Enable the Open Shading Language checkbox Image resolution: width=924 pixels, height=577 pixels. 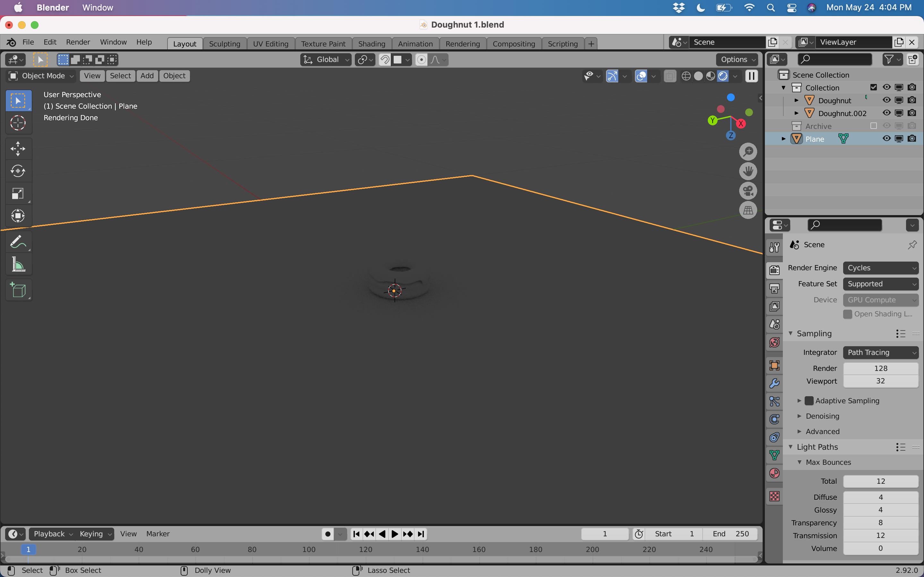coord(848,314)
